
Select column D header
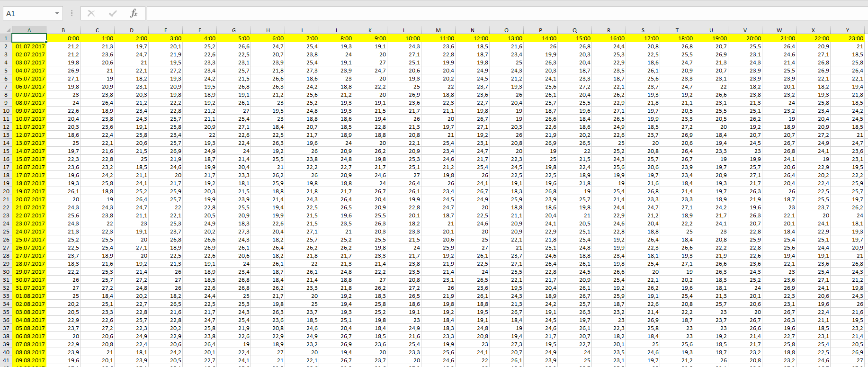click(x=132, y=30)
